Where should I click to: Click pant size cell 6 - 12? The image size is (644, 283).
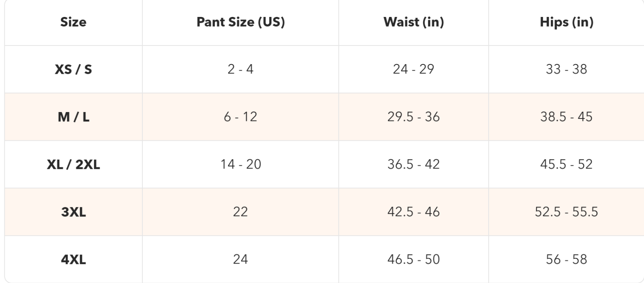pyautogui.click(x=241, y=117)
